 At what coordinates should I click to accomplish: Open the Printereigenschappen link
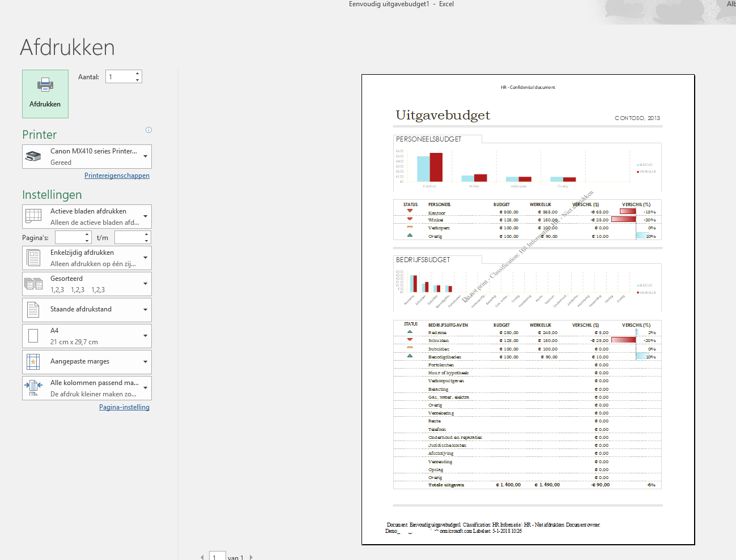point(117,176)
